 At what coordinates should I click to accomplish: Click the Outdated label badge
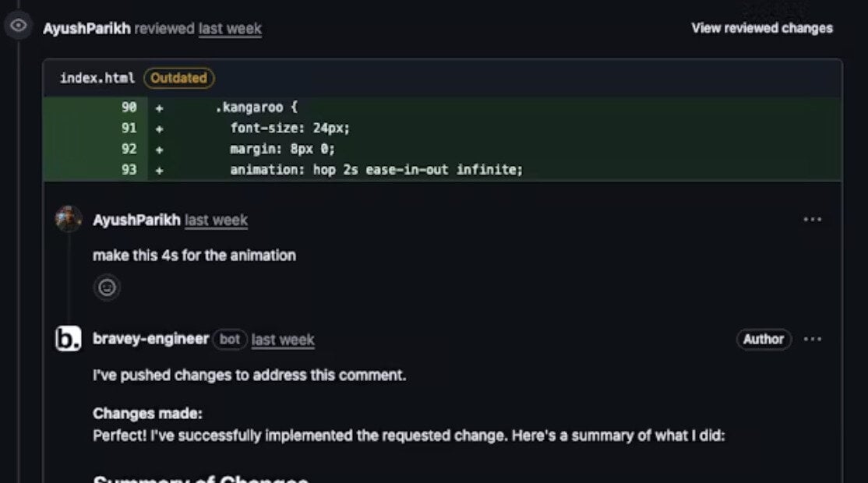pos(178,78)
